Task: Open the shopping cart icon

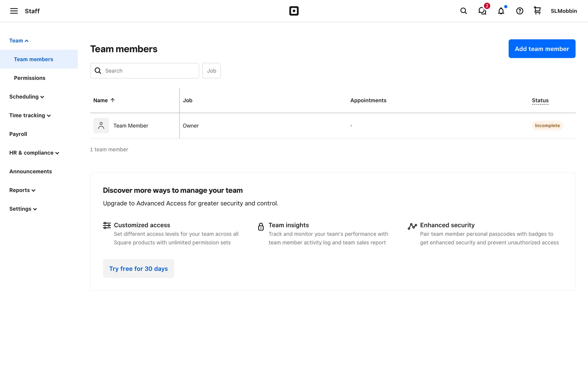Action: coord(537,11)
